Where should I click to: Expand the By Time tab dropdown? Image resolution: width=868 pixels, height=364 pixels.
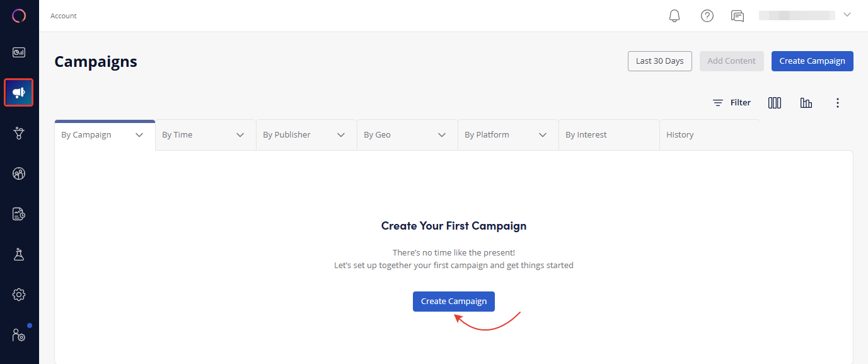pos(240,135)
